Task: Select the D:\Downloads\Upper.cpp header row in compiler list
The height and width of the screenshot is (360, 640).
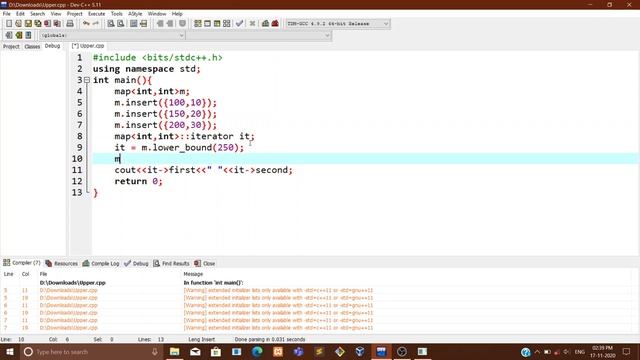Action: click(73, 283)
